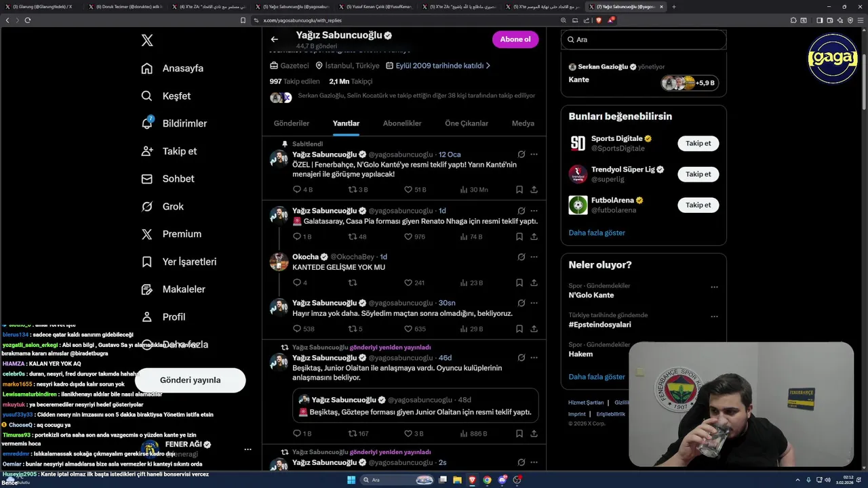Click the Ara search field on X
The image size is (868, 488).
[644, 40]
